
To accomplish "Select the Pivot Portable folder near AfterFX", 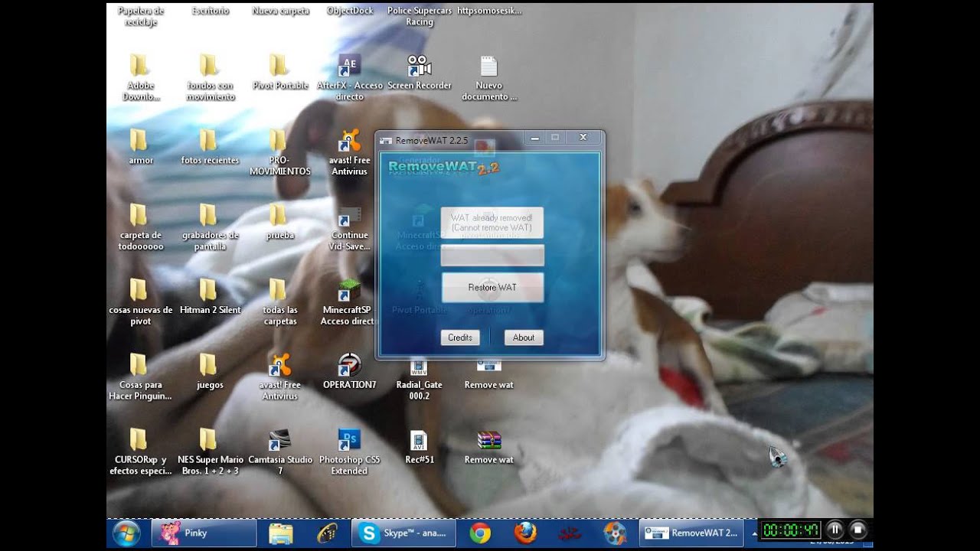I will click(x=278, y=65).
